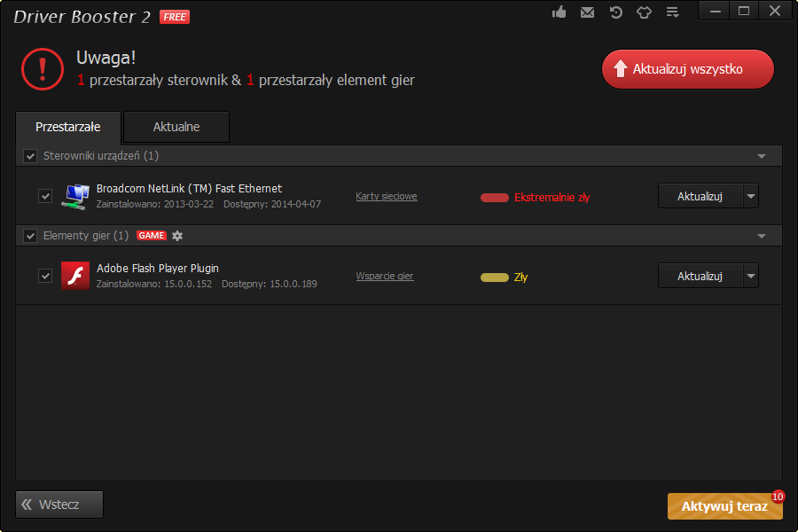Go back with the Wstecz button
This screenshot has width=798, height=532.
pos(59,505)
